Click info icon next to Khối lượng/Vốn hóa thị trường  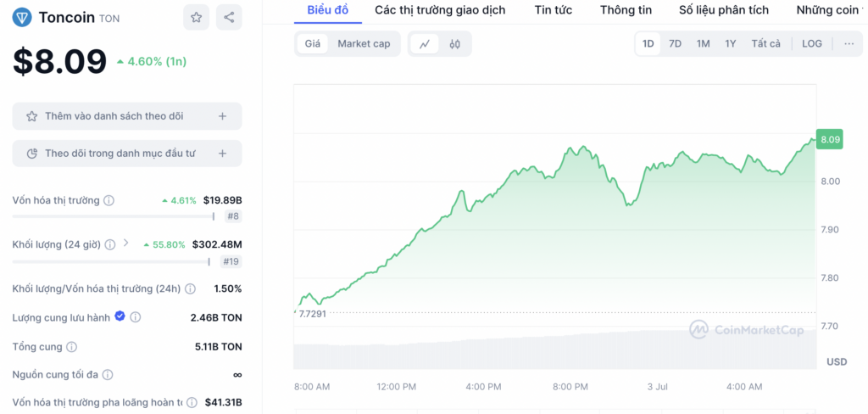190,288
